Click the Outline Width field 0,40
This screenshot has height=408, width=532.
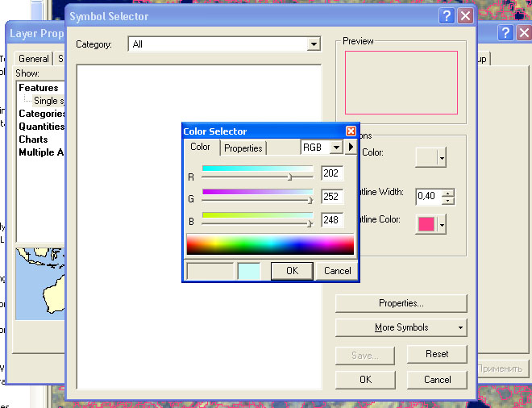[429, 196]
